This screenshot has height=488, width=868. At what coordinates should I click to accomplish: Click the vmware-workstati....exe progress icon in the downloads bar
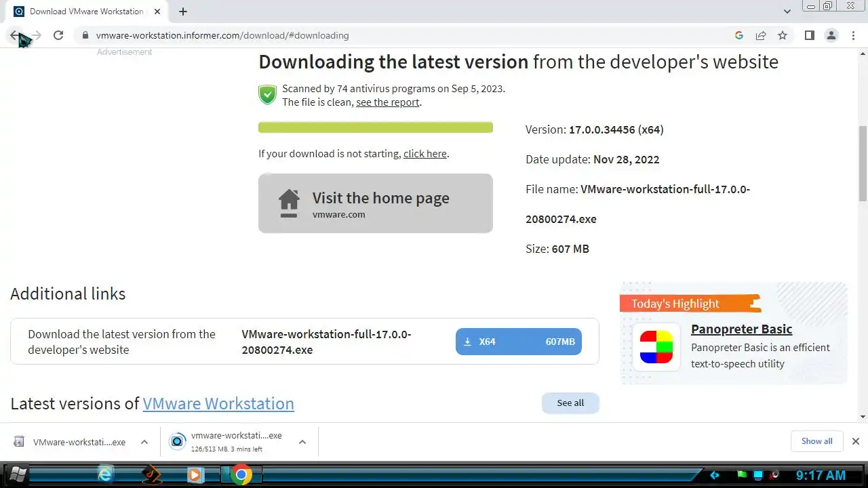(177, 442)
